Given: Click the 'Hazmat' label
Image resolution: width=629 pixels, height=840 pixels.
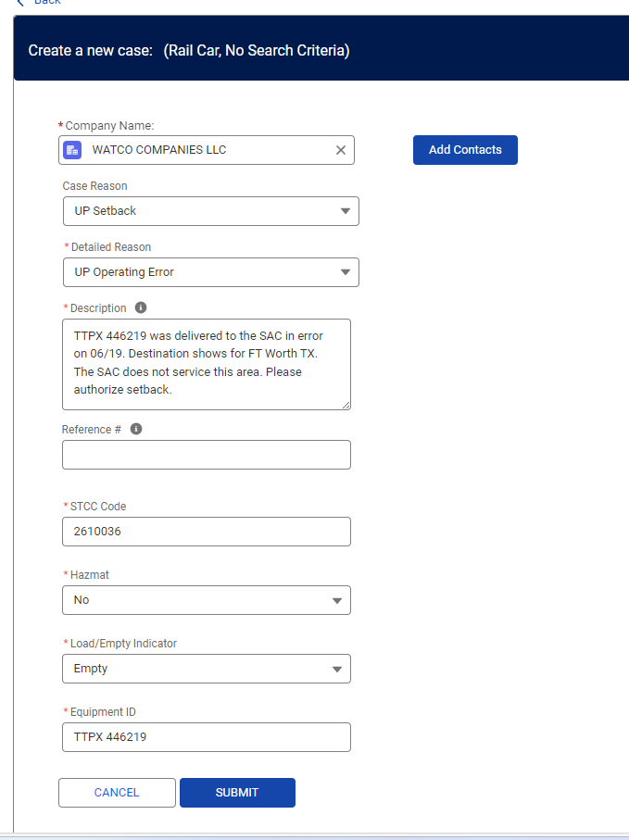Looking at the screenshot, I should (90, 575).
